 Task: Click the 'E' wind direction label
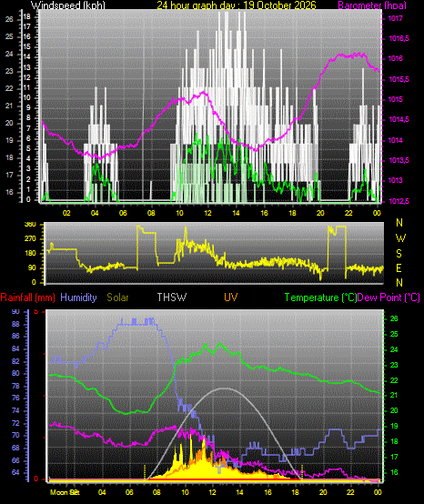point(399,268)
